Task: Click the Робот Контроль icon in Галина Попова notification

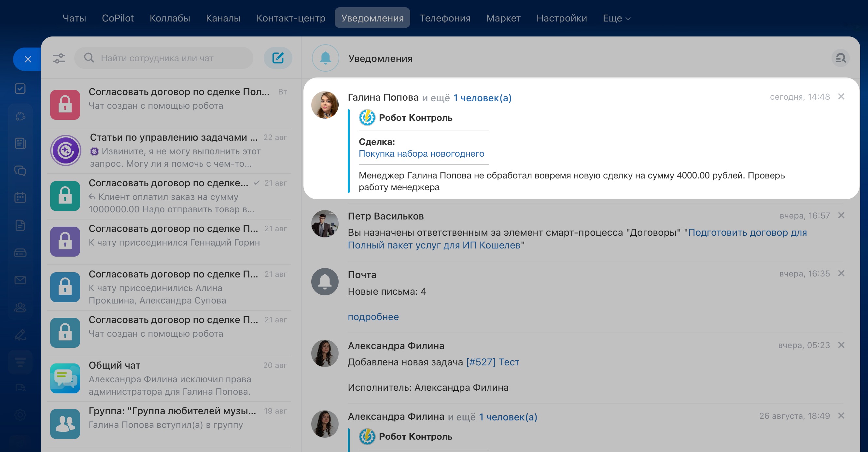Action: 367,118
